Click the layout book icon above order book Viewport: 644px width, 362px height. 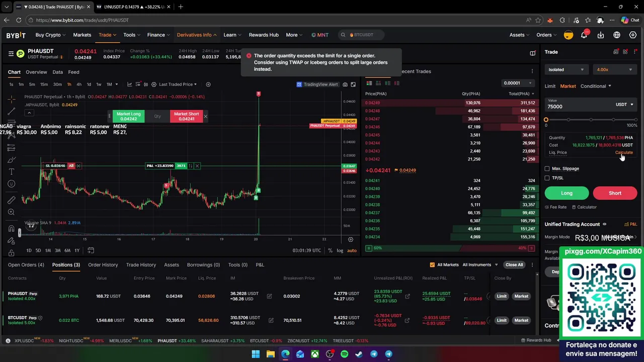(533, 53)
